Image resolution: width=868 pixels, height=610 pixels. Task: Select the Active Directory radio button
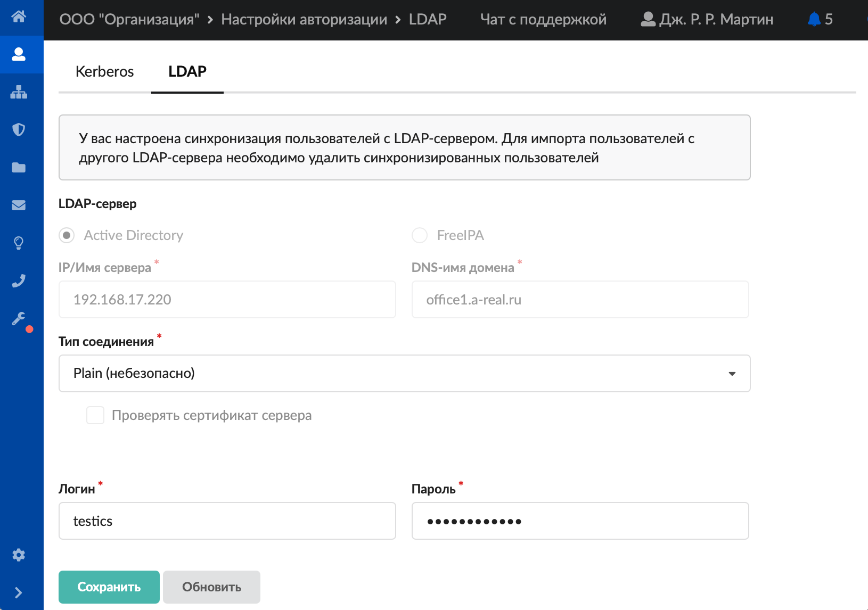67,235
